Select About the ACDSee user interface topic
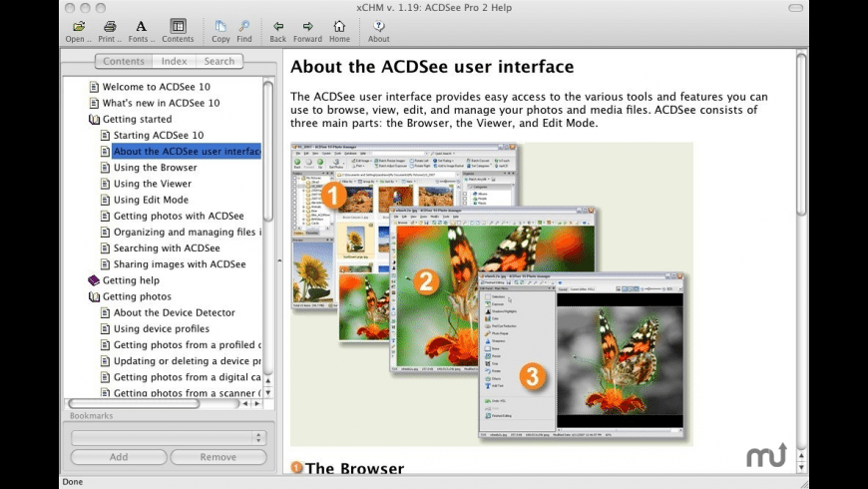868x489 pixels. (187, 151)
